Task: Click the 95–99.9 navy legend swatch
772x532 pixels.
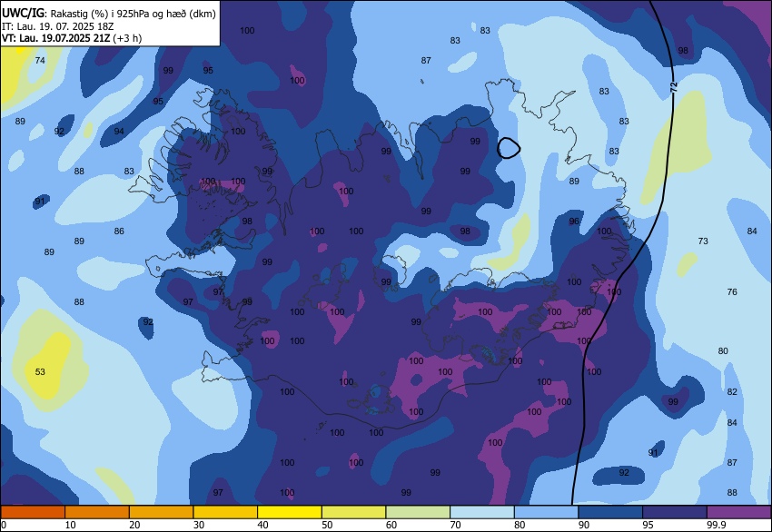Action: point(675,512)
